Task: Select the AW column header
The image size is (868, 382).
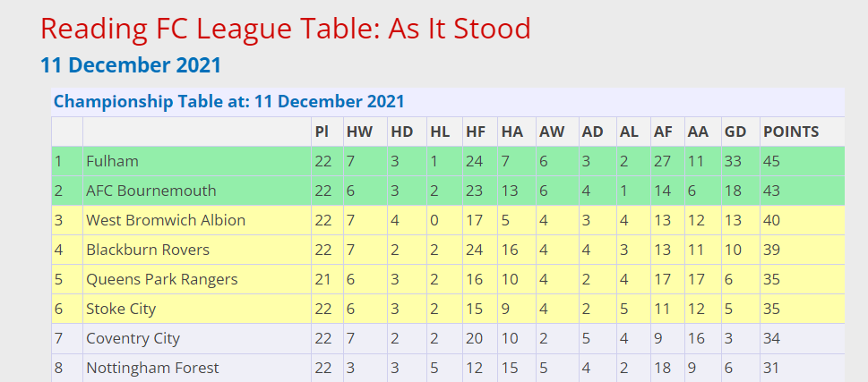Action: [x=552, y=132]
